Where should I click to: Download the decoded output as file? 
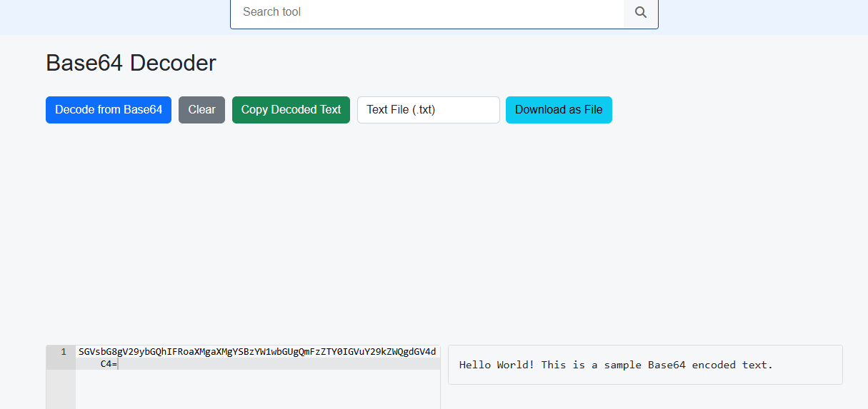click(x=559, y=110)
